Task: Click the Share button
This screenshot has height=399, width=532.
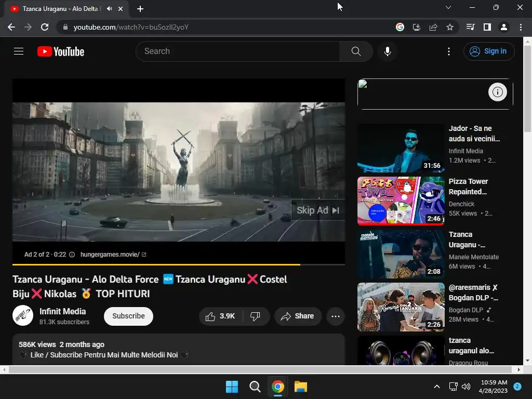Action: pos(298,316)
